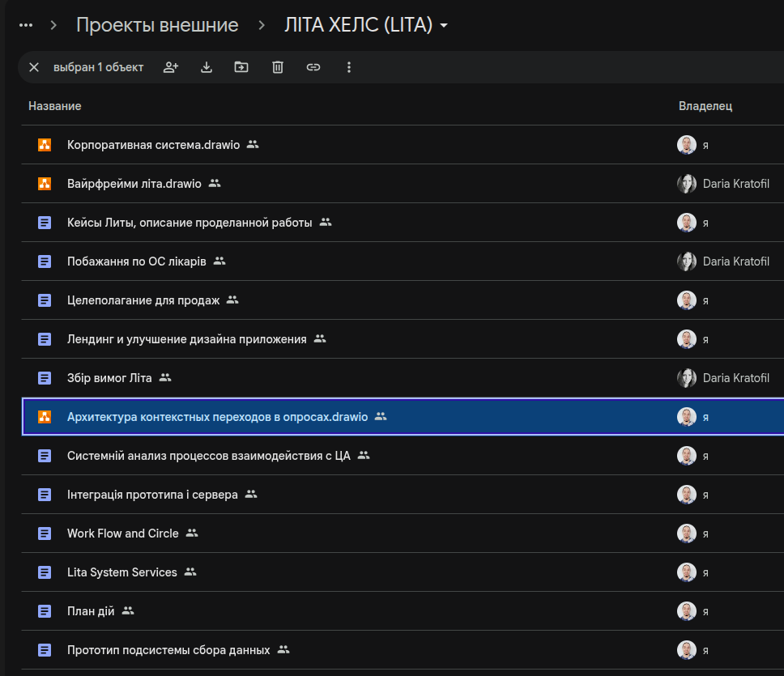Viewport: 784px width, 676px height.
Task: Clear selection with the X icon
Action: point(34,67)
